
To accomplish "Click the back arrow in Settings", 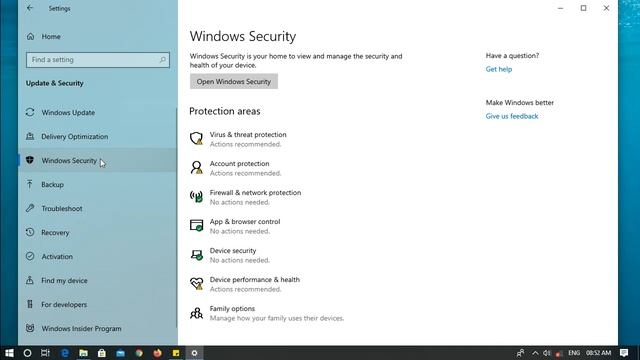I will pos(30,8).
